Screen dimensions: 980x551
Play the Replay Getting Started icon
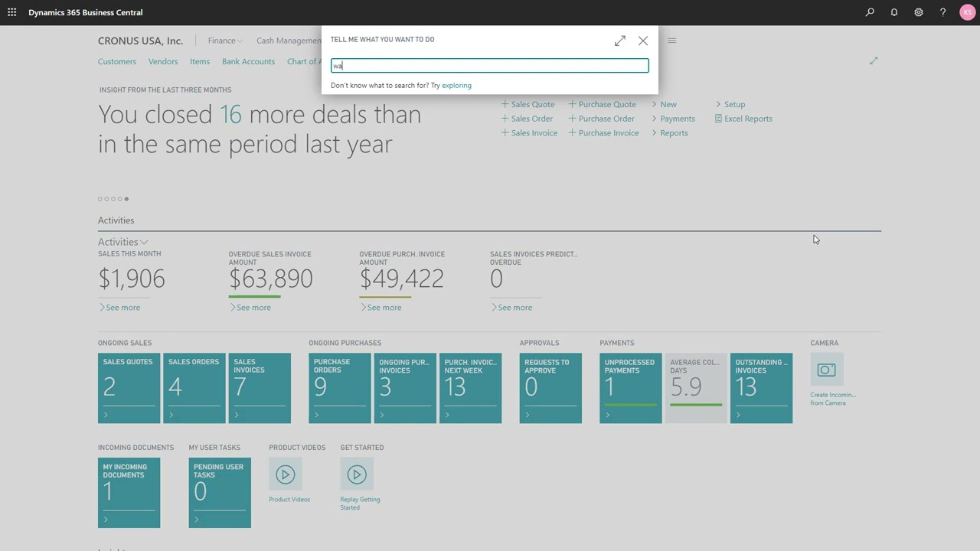pyautogui.click(x=357, y=474)
